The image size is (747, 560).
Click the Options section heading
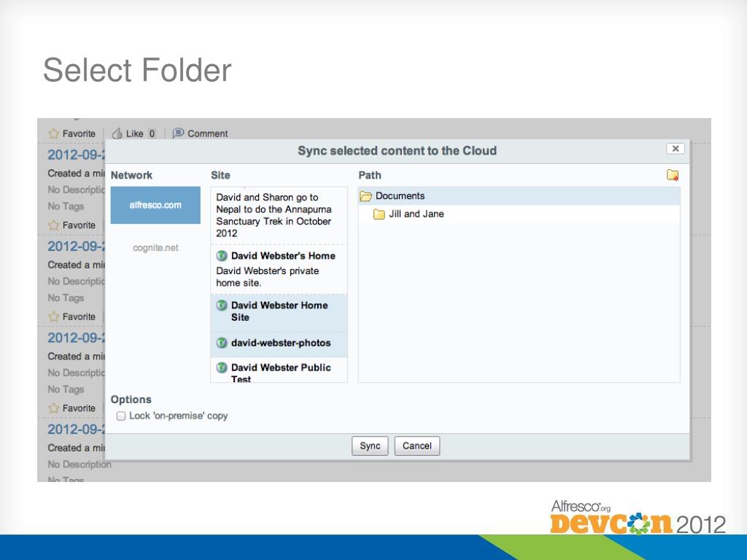[x=131, y=400]
